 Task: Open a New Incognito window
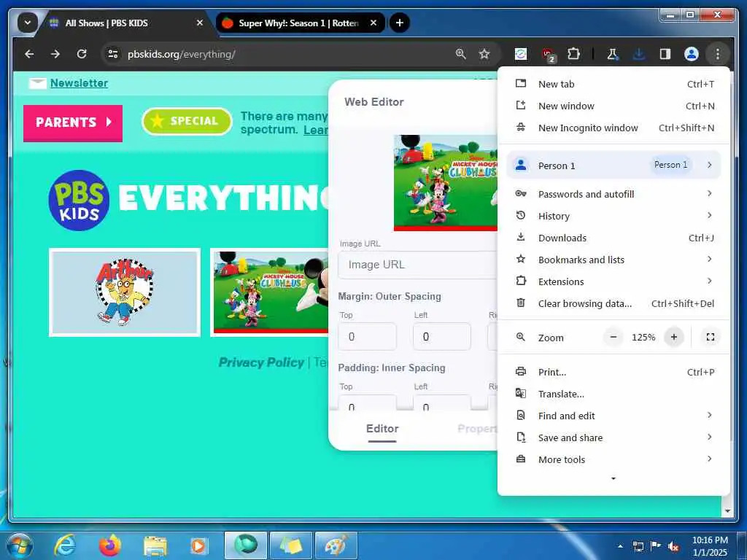(x=614, y=128)
